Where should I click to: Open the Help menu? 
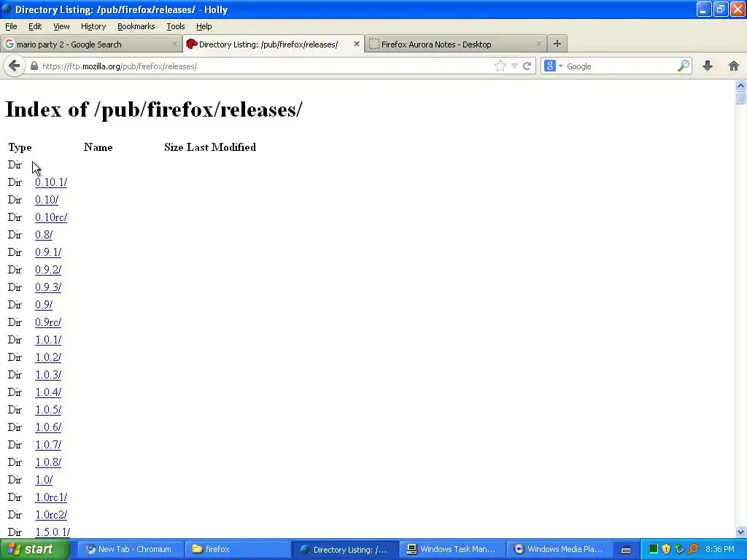point(204,26)
